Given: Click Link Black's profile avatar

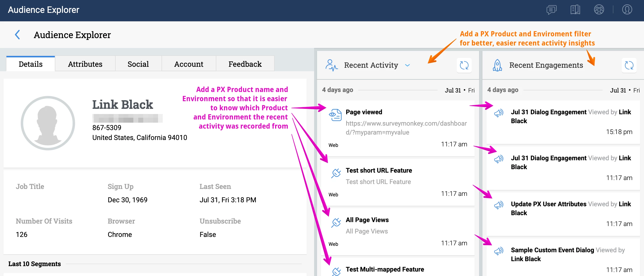Looking at the screenshot, I should [x=48, y=123].
